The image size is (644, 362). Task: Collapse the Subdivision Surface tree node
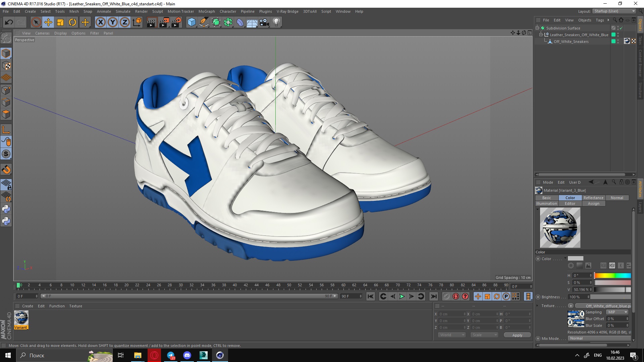coord(537,28)
